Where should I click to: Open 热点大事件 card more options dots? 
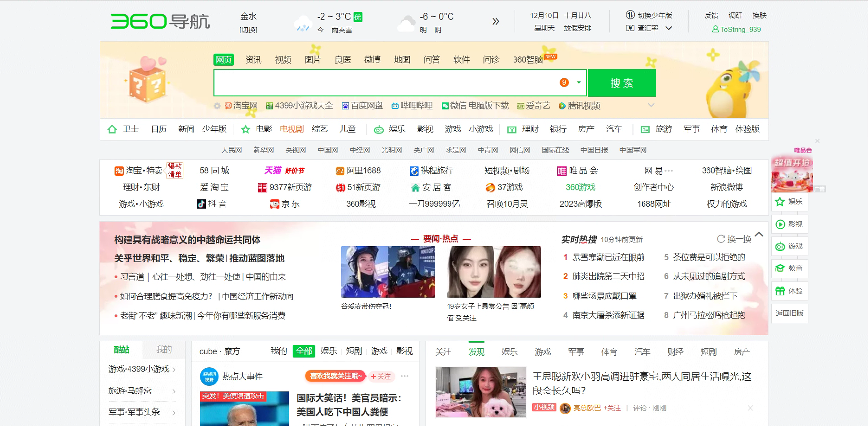[405, 376]
